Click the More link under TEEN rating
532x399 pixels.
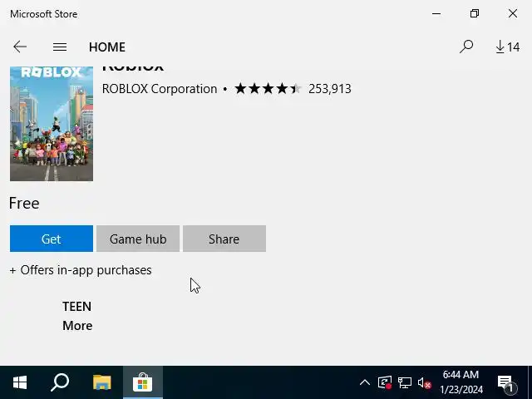(77, 326)
